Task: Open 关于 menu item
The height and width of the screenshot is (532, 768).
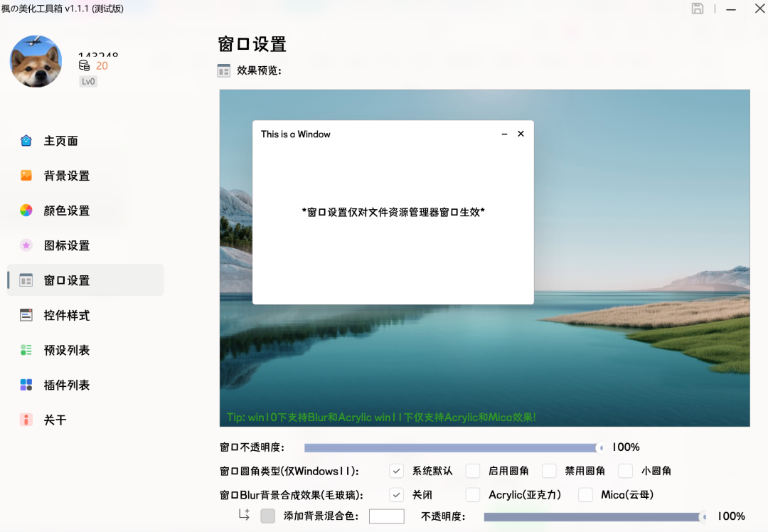Action: pyautogui.click(x=85, y=420)
